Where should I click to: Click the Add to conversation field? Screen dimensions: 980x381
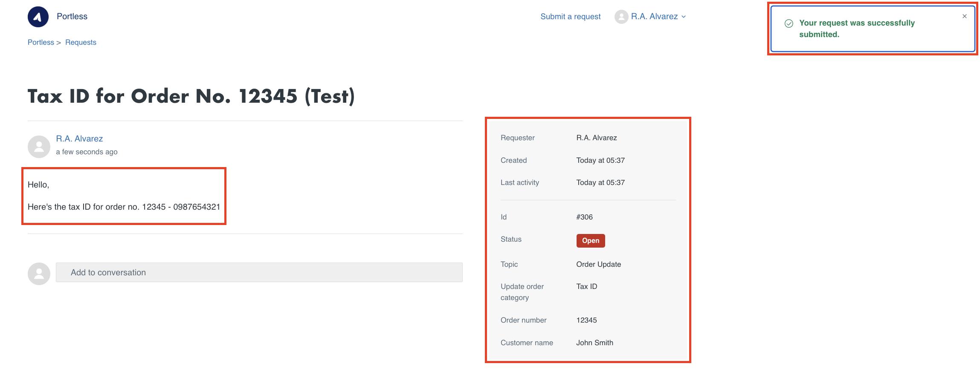(x=259, y=272)
